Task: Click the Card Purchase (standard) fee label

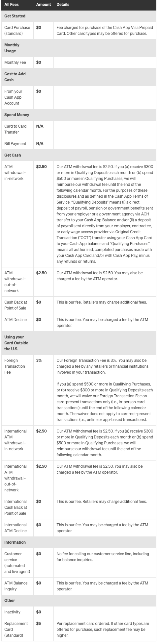Action: (x=17, y=31)
